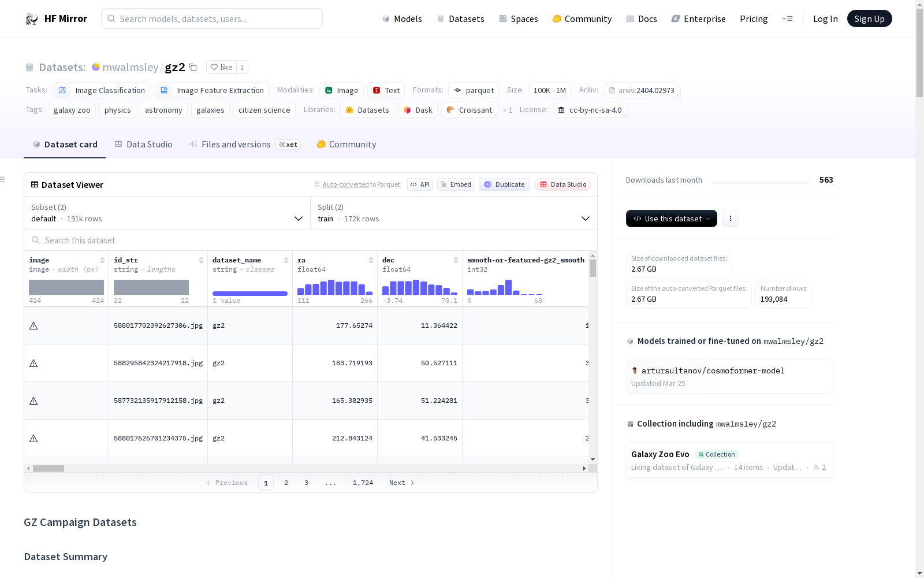
Task: Click the Log In link
Action: [x=825, y=18]
